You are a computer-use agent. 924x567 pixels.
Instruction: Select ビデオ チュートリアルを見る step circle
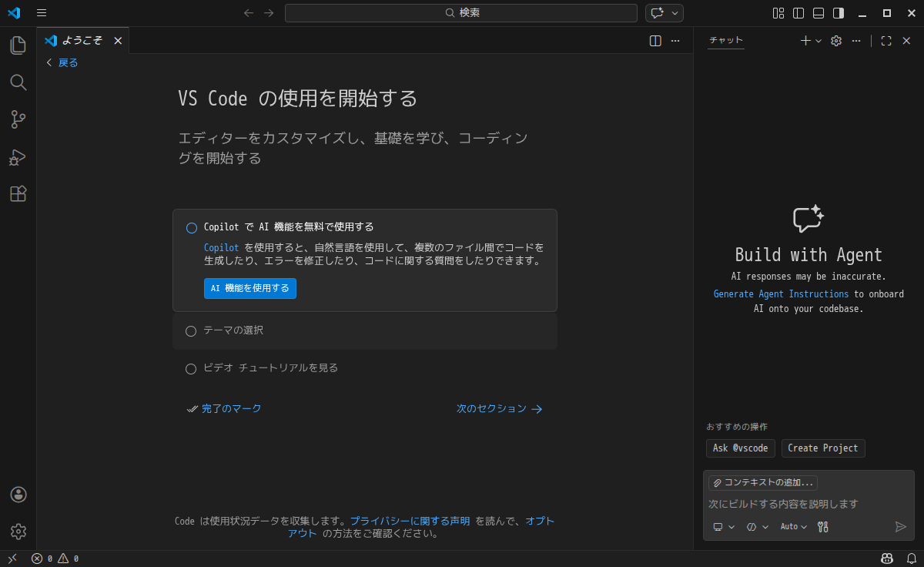pos(191,369)
